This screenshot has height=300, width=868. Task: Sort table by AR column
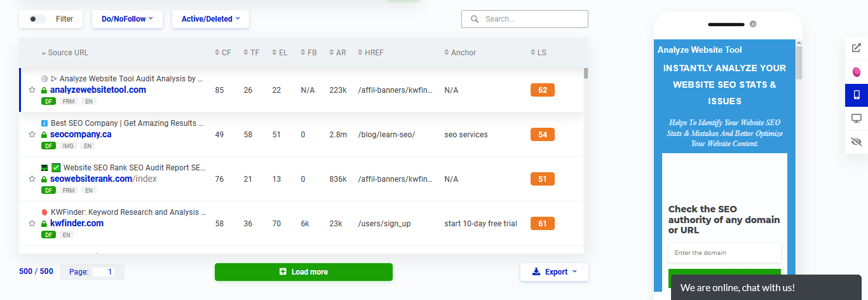pyautogui.click(x=337, y=53)
